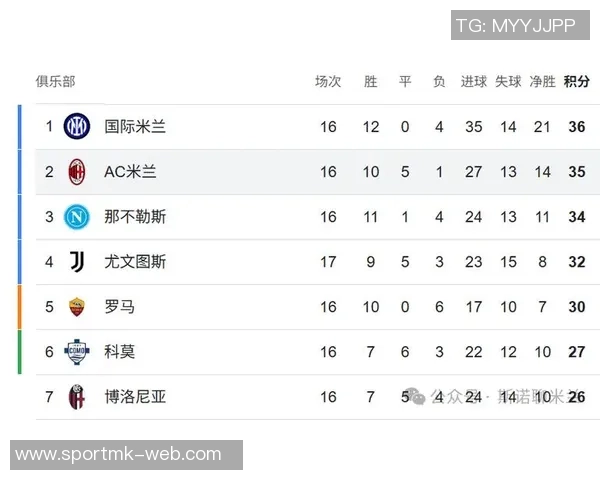This screenshot has width=600, height=480.
Task: Click the Napoli club crest
Action: 77,217
